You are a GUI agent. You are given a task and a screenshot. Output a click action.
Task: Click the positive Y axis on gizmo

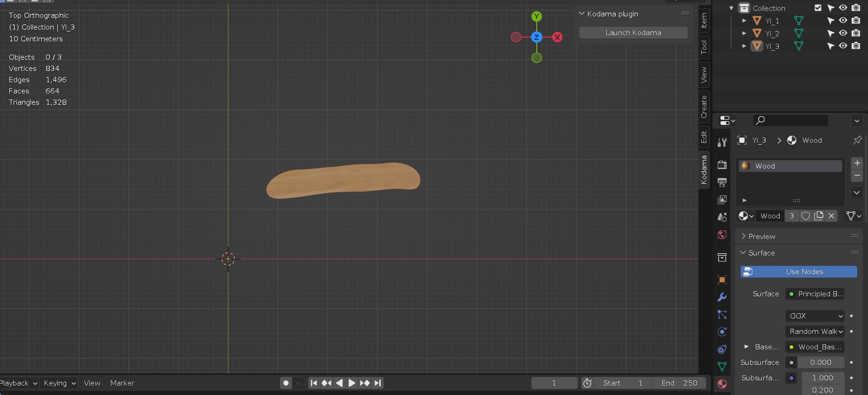(537, 16)
